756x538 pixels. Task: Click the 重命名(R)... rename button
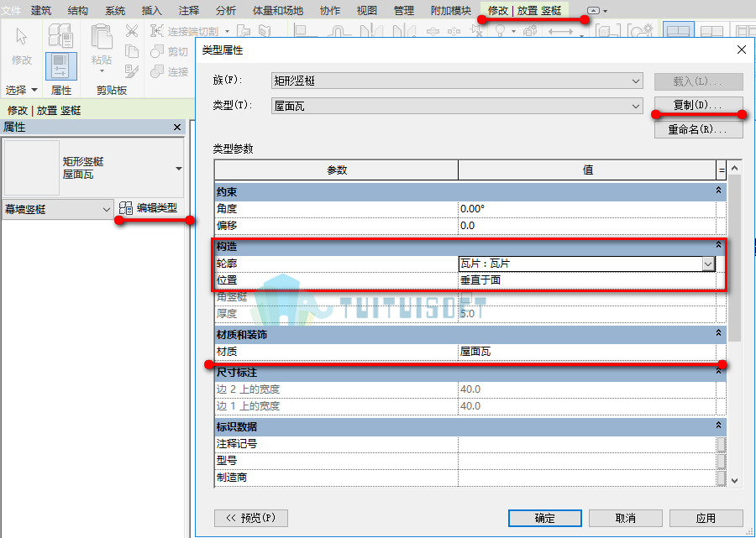(698, 129)
